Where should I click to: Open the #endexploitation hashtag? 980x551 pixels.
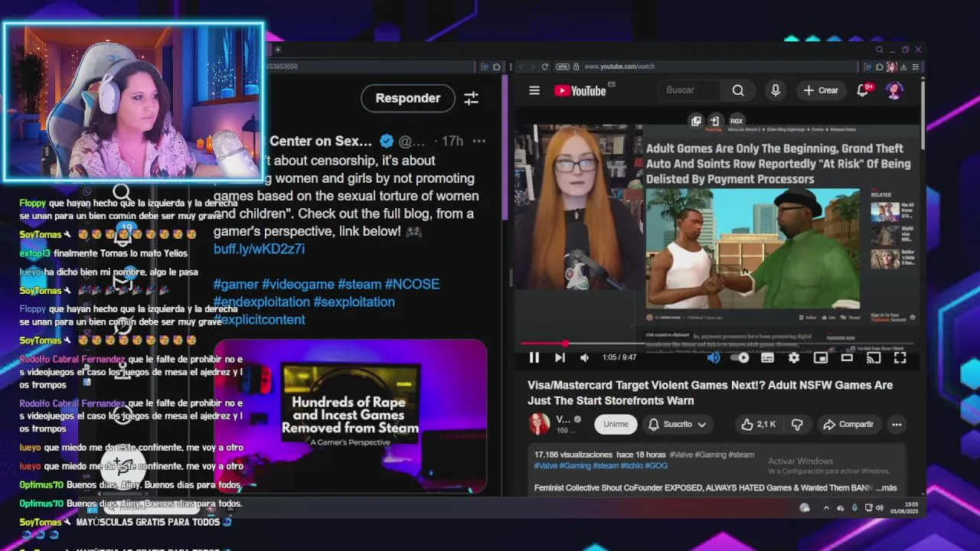261,302
